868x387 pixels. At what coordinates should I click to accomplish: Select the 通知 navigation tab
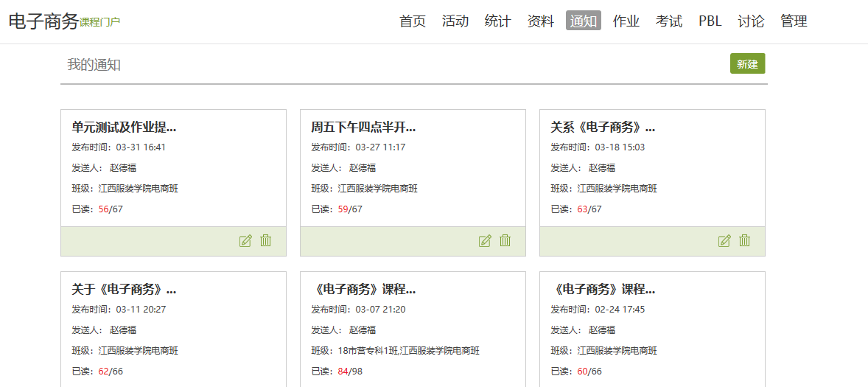584,21
